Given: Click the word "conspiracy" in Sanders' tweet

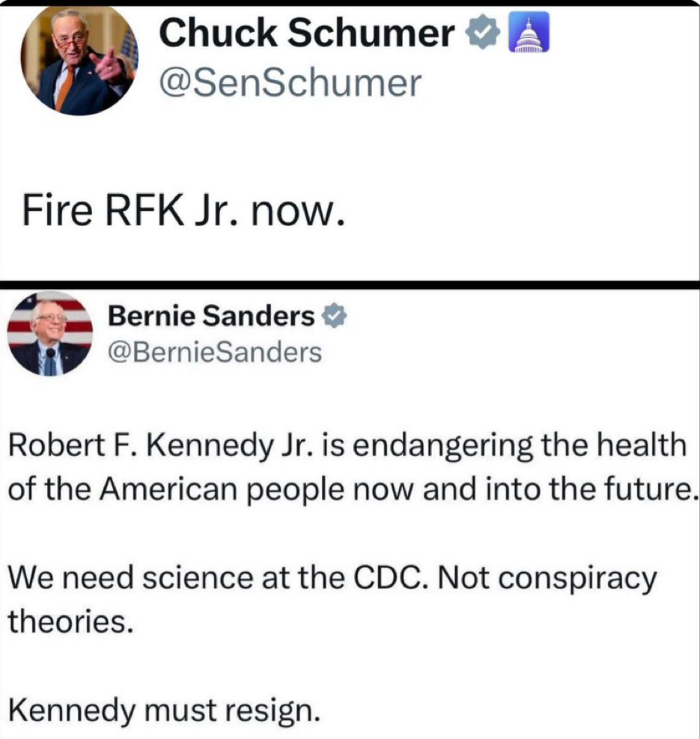Looking at the screenshot, I should tap(585, 579).
